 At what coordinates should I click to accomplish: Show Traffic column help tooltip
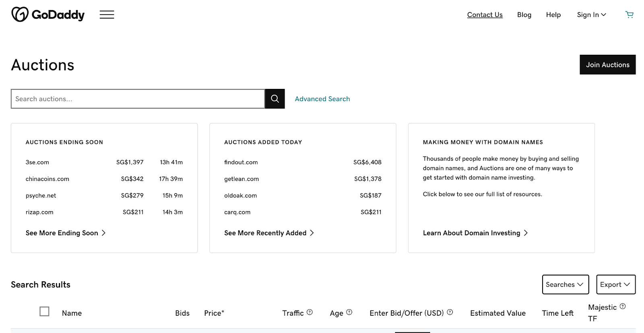point(310,312)
